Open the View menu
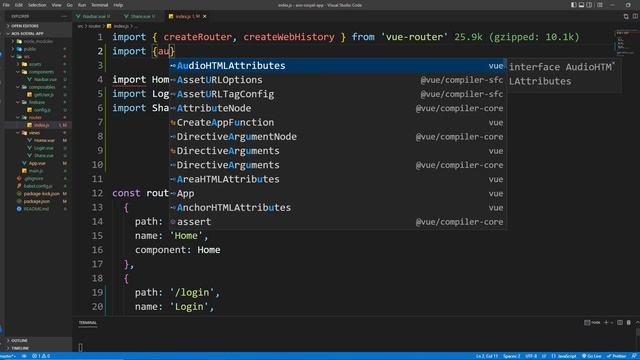640x360 pixels. [56, 5]
